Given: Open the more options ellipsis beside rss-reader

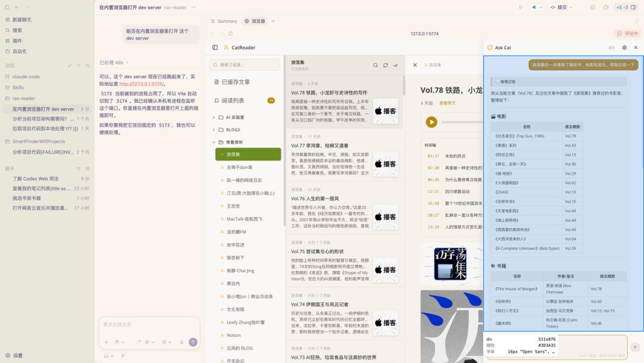Looking at the screenshot, I should click(193, 7).
